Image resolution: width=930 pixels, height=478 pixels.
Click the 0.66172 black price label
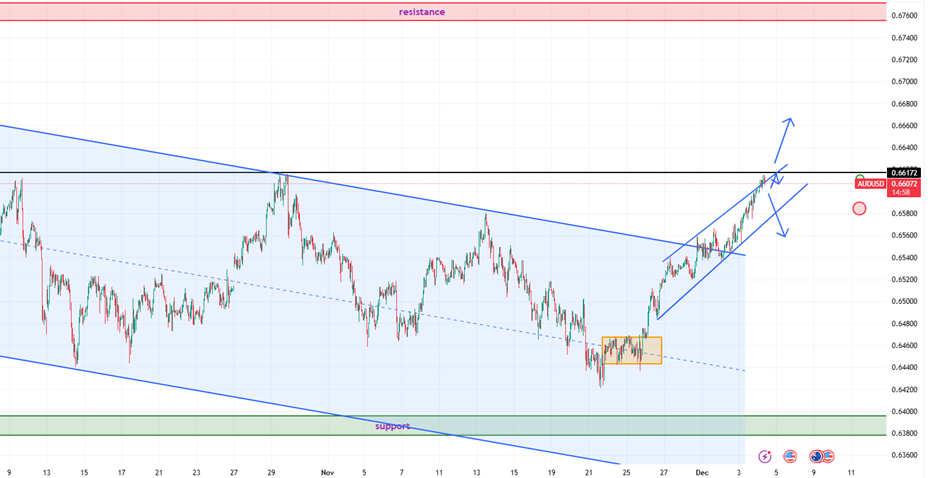[x=903, y=173]
